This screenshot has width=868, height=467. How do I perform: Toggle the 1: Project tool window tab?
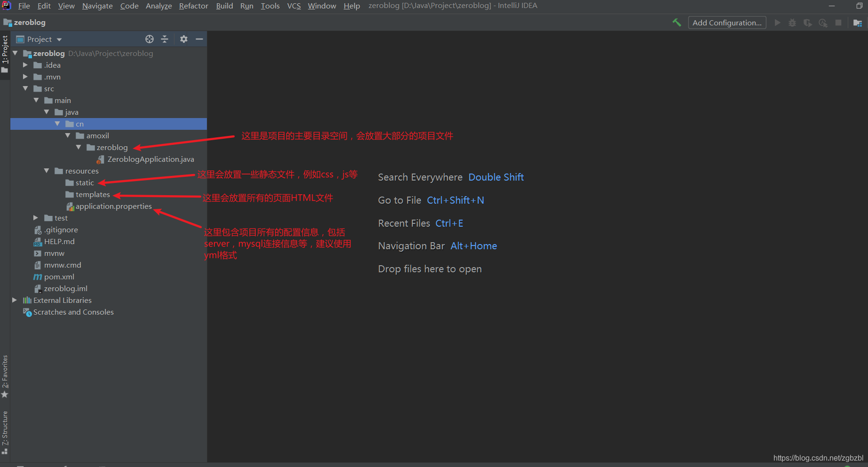click(x=5, y=54)
